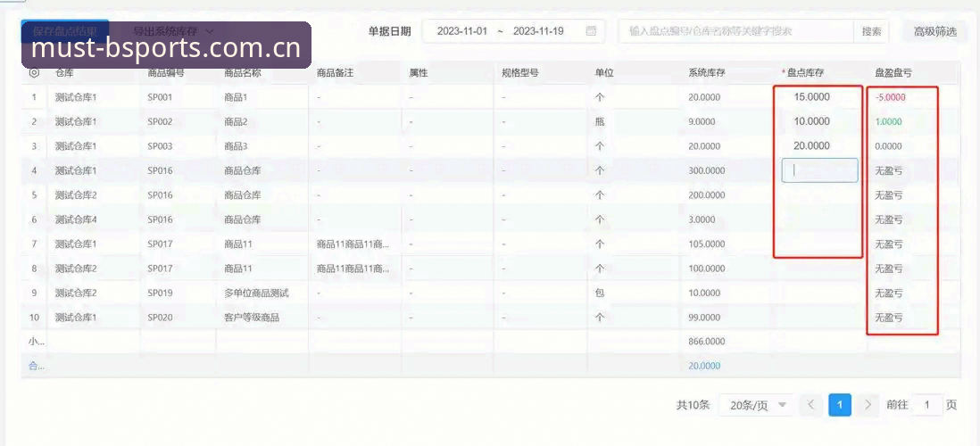This screenshot has height=446, width=980.
Task: Click row number 10 in the table
Action: 35,318
